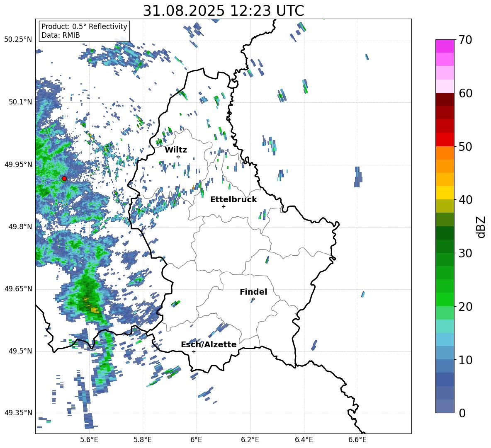Click the bright red swatch of colorbar
Viewport: 491px width, 448px height.
click(x=445, y=140)
